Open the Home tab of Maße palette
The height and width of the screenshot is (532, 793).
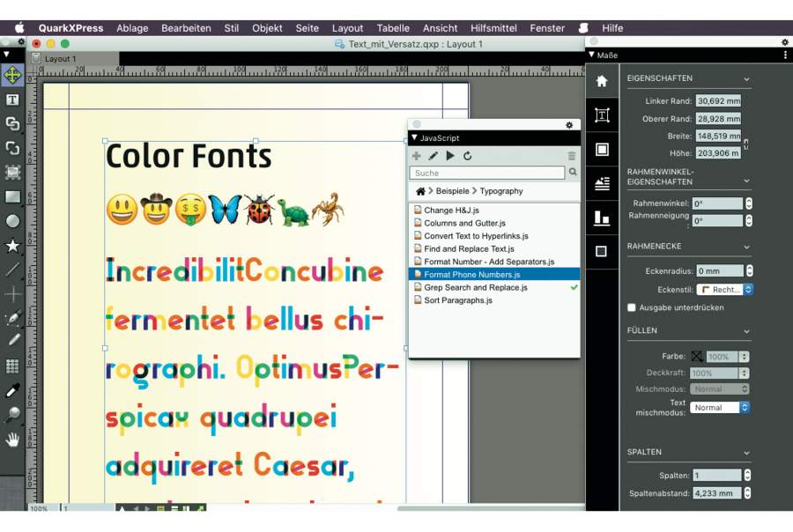602,81
